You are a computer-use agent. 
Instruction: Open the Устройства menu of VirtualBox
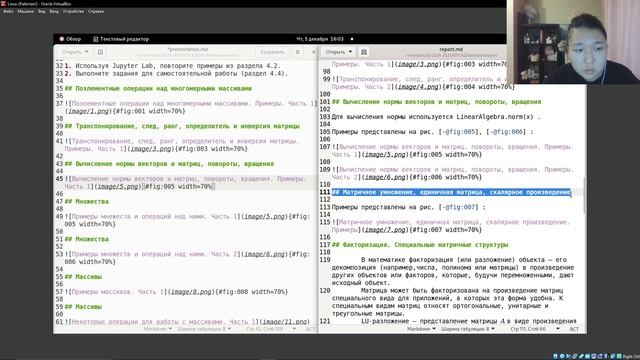coord(73,11)
